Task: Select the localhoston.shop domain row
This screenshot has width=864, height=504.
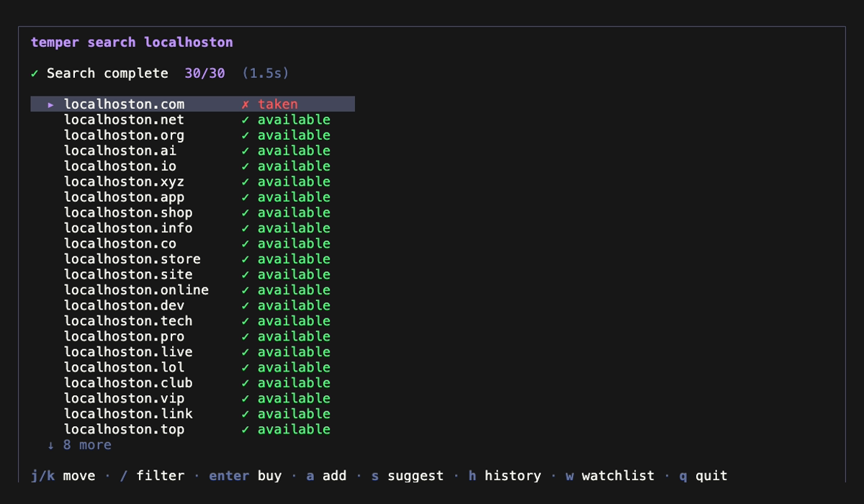Action: click(192, 212)
